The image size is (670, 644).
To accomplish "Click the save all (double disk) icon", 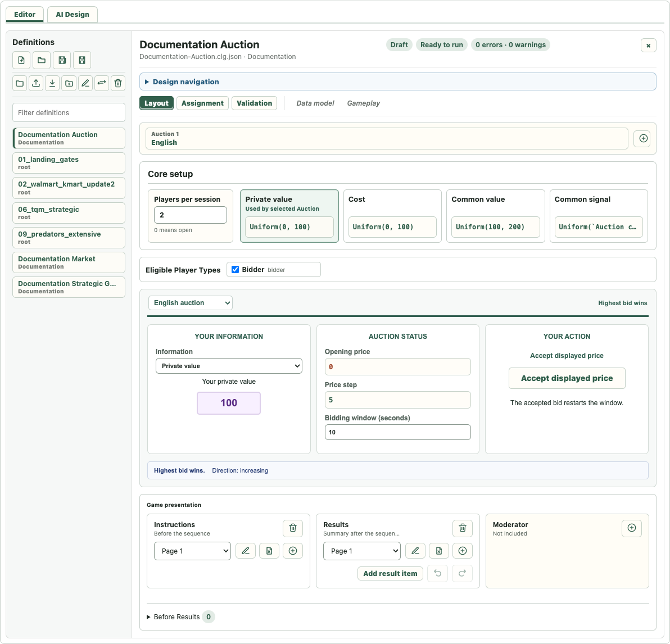I will [62, 60].
